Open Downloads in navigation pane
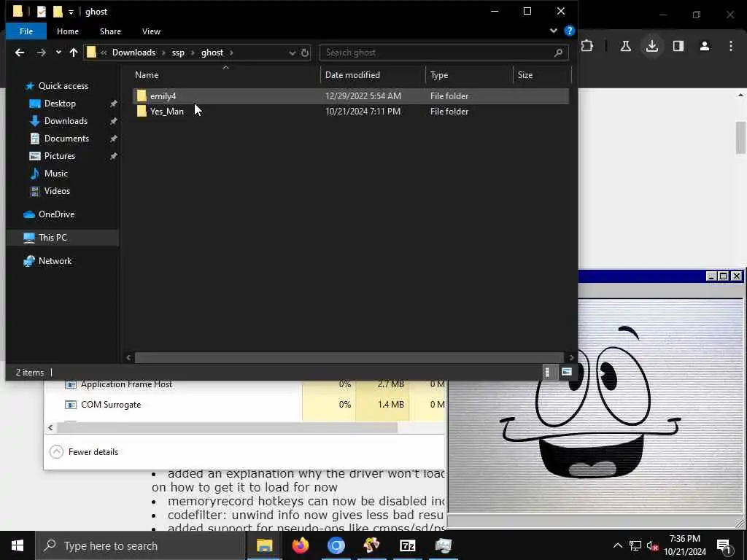Screen dimensions: 747x560 (x=66, y=121)
